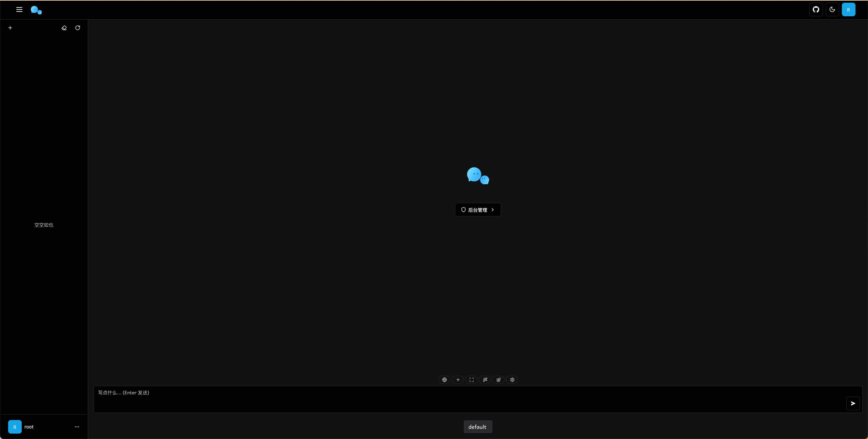Open the R user avatar in the header
This screenshot has height=439, width=868.
(x=848, y=9)
